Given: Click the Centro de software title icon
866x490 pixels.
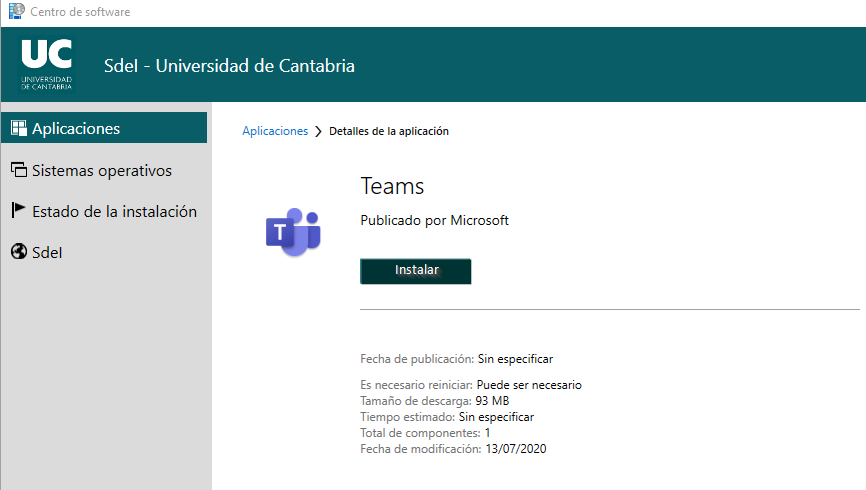Looking at the screenshot, I should (x=17, y=11).
